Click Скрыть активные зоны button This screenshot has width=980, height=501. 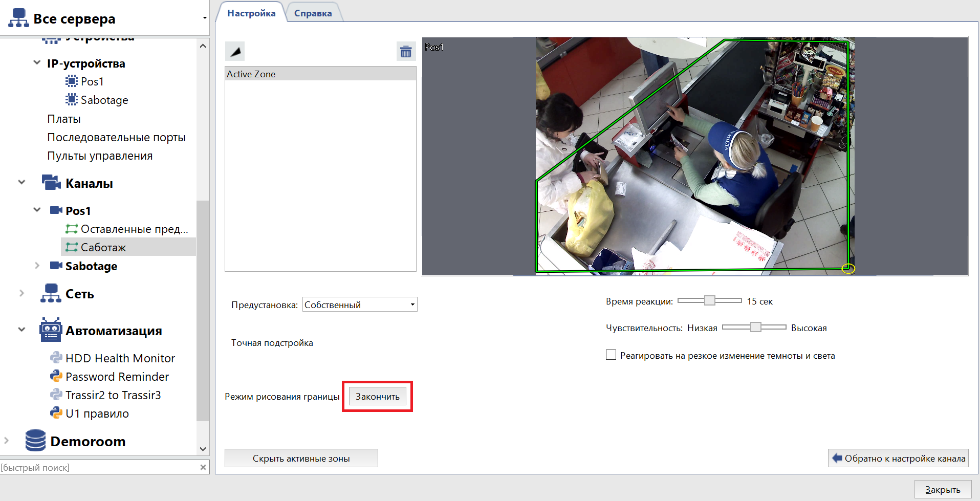(301, 458)
